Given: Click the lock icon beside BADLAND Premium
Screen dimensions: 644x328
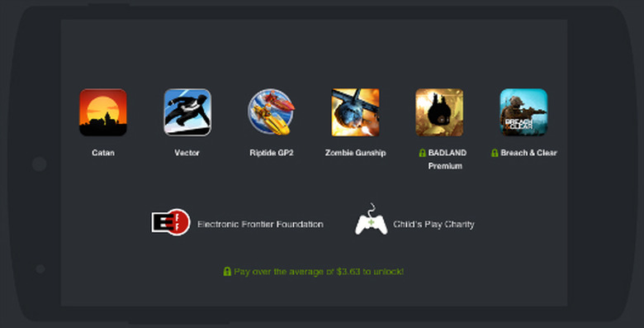Looking at the screenshot, I should (422, 153).
